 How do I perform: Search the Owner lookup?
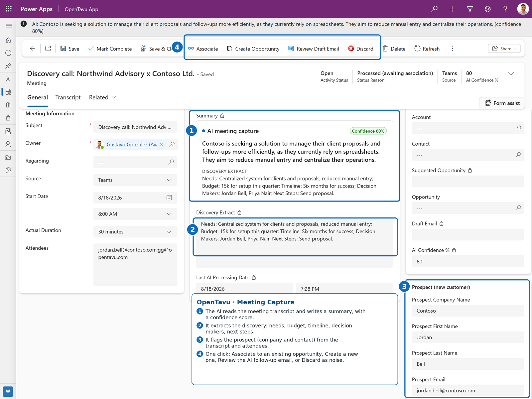click(x=172, y=144)
